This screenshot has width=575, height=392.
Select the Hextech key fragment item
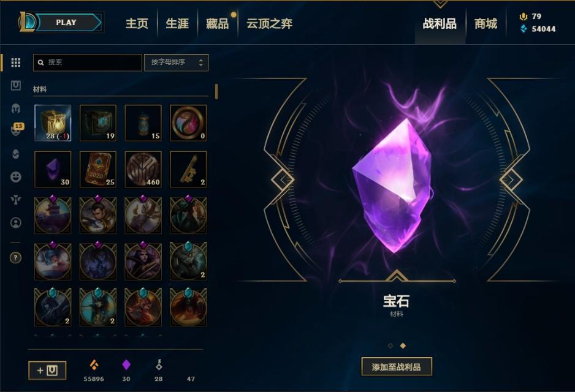pos(188,169)
